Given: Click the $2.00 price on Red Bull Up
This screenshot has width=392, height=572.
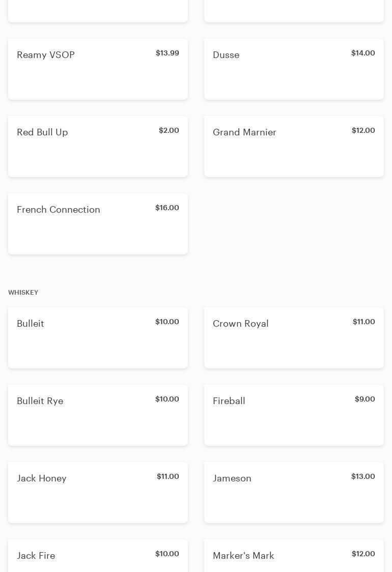Looking at the screenshot, I should pyautogui.click(x=169, y=130).
